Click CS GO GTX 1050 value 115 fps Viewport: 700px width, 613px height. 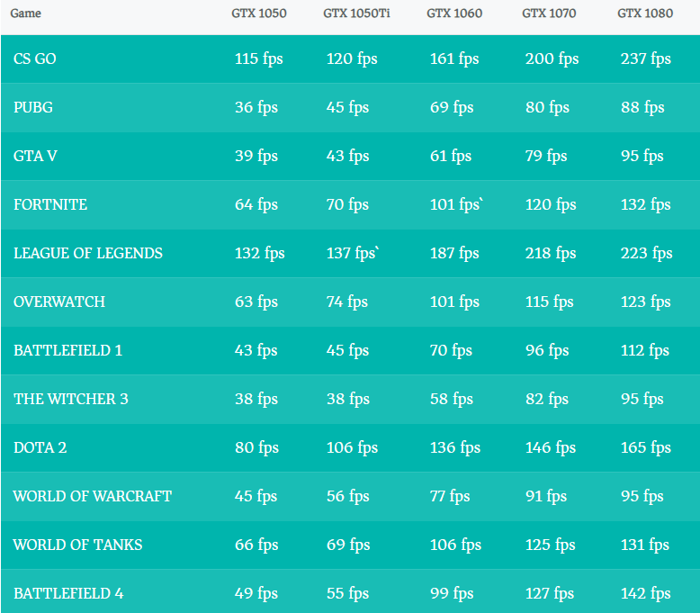click(x=259, y=59)
